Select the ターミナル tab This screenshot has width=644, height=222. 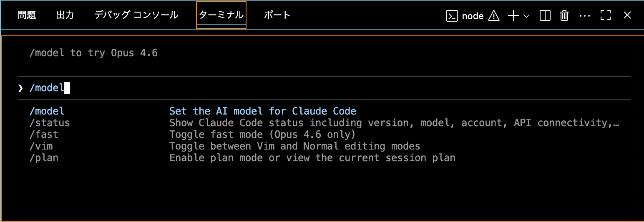pyautogui.click(x=221, y=15)
